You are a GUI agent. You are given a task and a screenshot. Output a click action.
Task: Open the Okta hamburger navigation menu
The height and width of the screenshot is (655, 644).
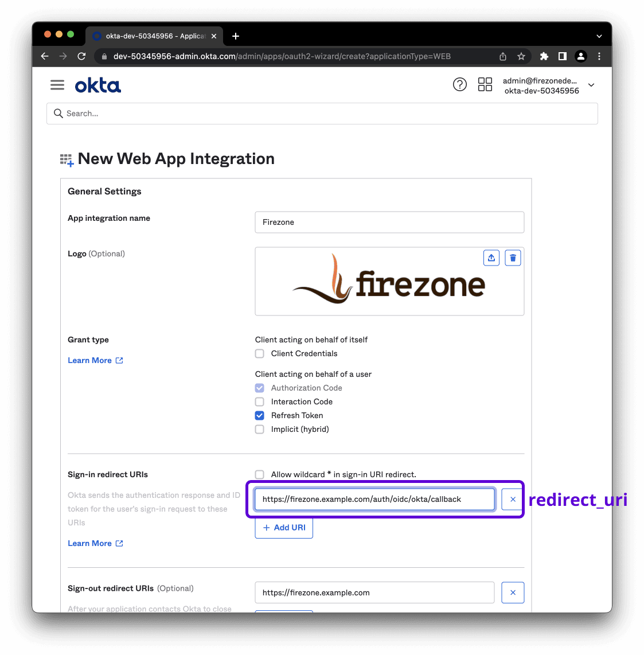57,85
